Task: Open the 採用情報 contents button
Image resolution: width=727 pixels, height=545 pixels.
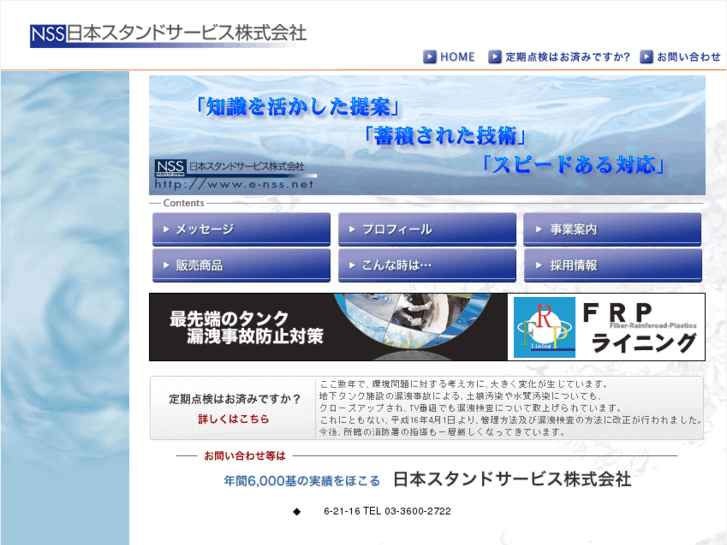Action: (x=612, y=265)
